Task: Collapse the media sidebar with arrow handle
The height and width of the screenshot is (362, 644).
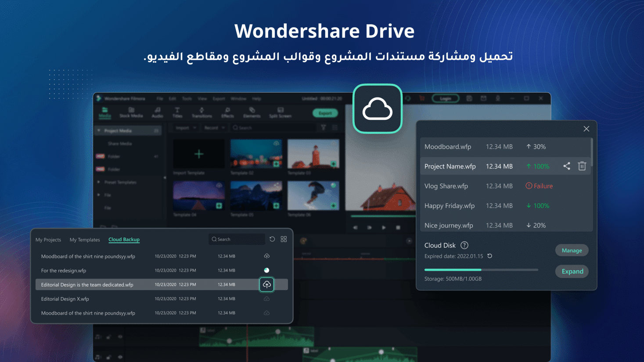Action: (165, 178)
